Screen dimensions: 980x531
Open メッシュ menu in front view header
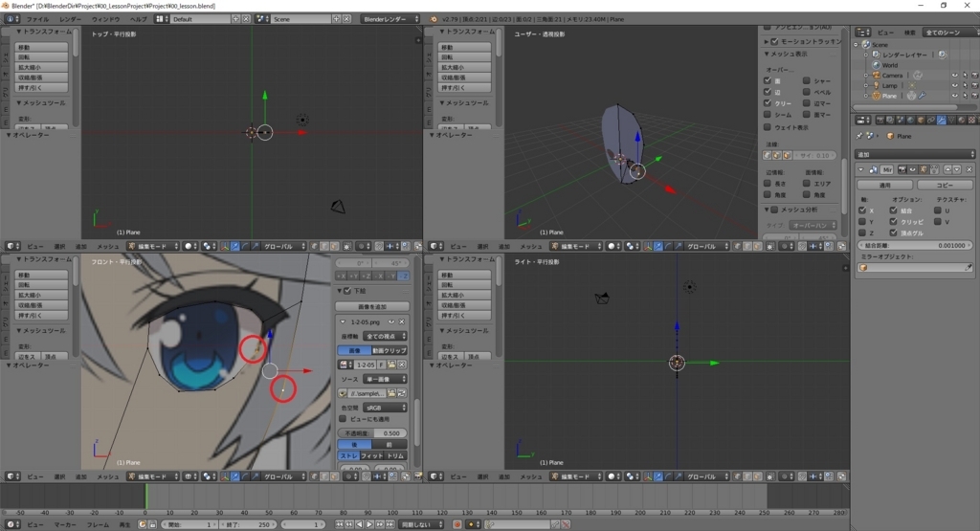[107, 476]
